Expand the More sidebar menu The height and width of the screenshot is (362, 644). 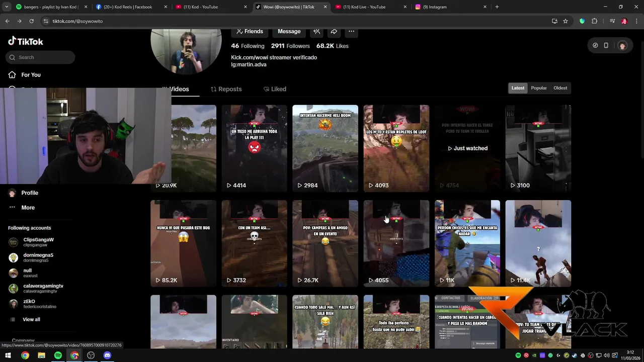click(28, 208)
